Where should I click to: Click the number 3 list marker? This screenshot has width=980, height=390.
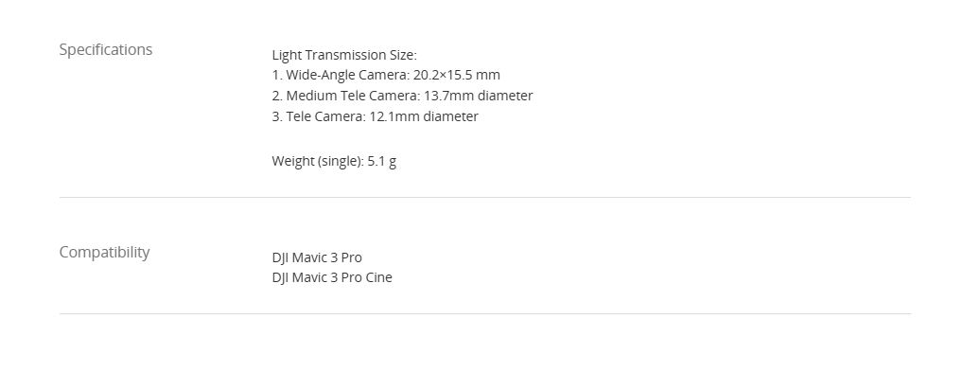[x=276, y=116]
